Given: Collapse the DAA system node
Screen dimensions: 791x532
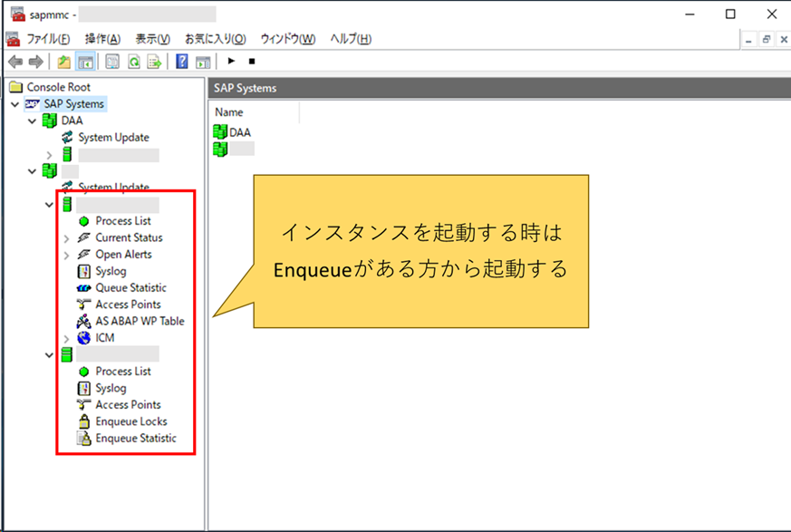Looking at the screenshot, I should (x=33, y=121).
